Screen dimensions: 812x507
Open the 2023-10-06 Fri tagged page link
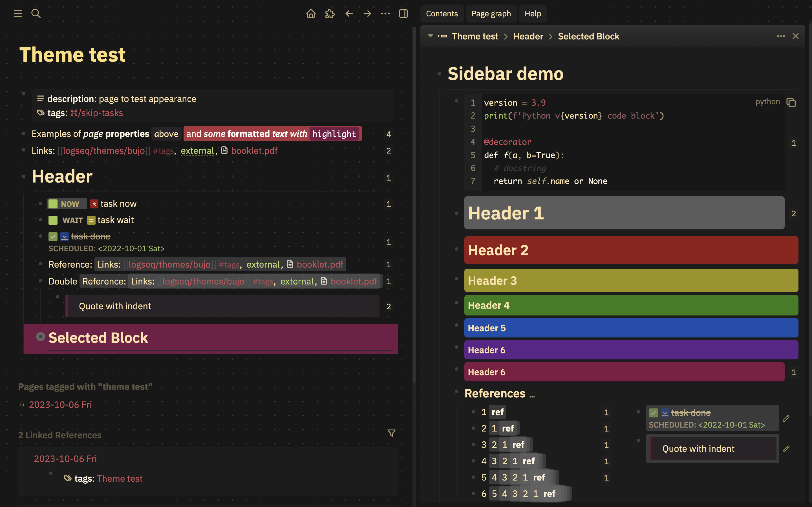(x=60, y=405)
